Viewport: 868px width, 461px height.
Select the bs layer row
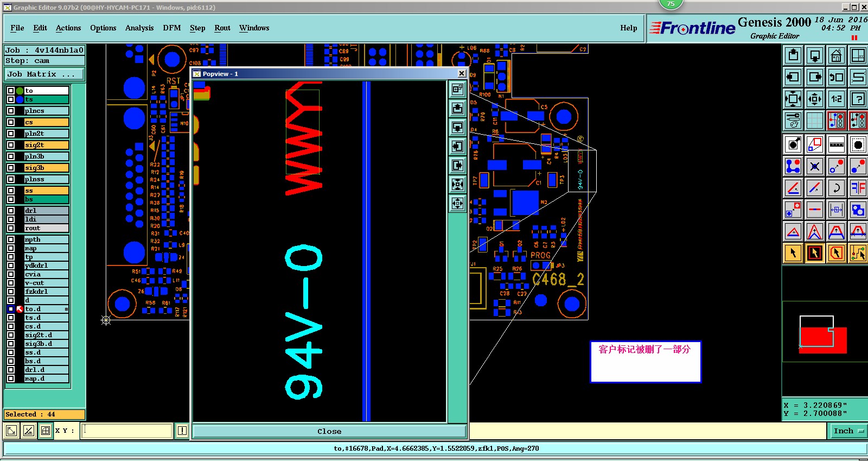pyautogui.click(x=46, y=199)
